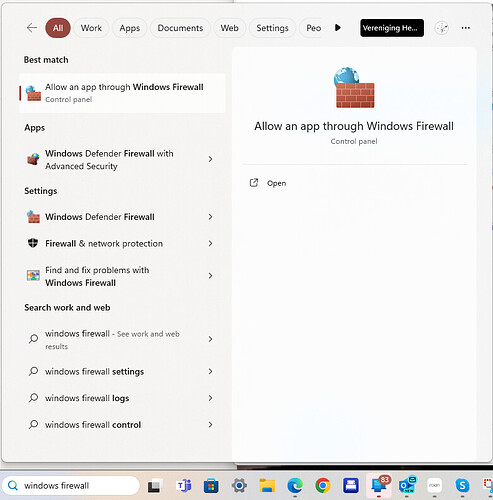Open the blue printer-style app in taskbar
Screen dimensions: 493x500
351,486
